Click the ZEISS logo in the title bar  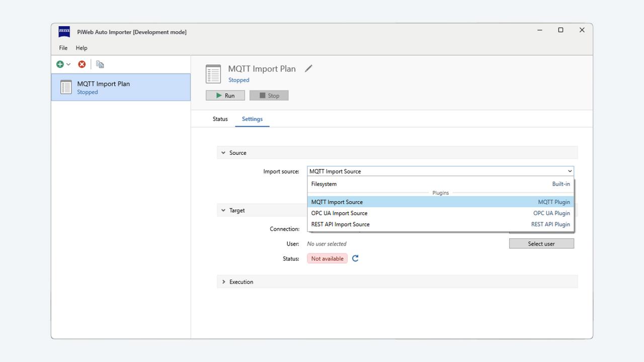coord(64,32)
